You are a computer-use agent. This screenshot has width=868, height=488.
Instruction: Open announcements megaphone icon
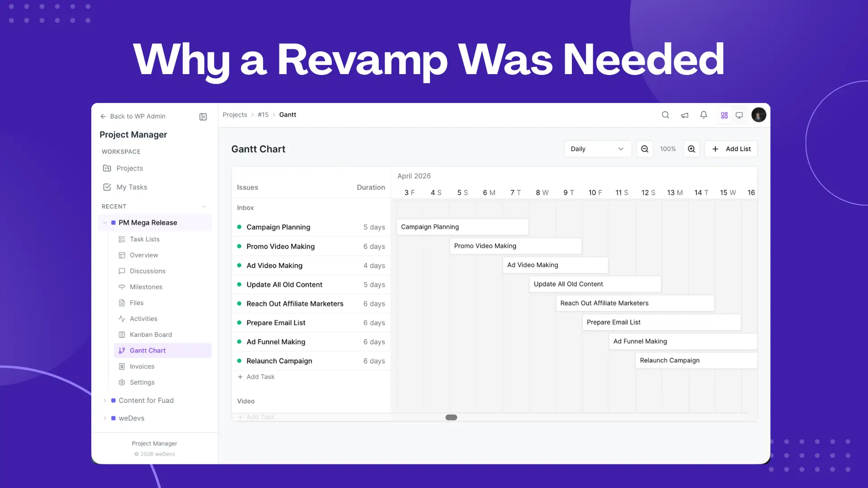(684, 115)
